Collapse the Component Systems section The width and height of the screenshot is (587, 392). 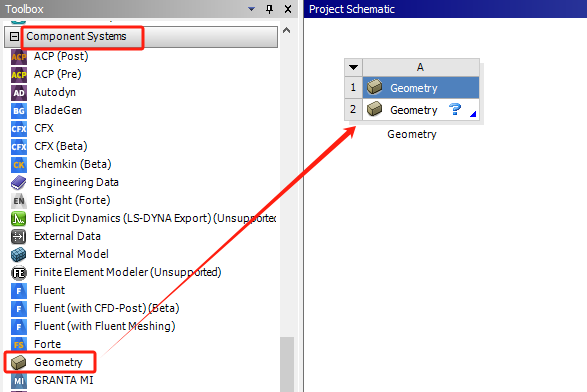click(14, 37)
